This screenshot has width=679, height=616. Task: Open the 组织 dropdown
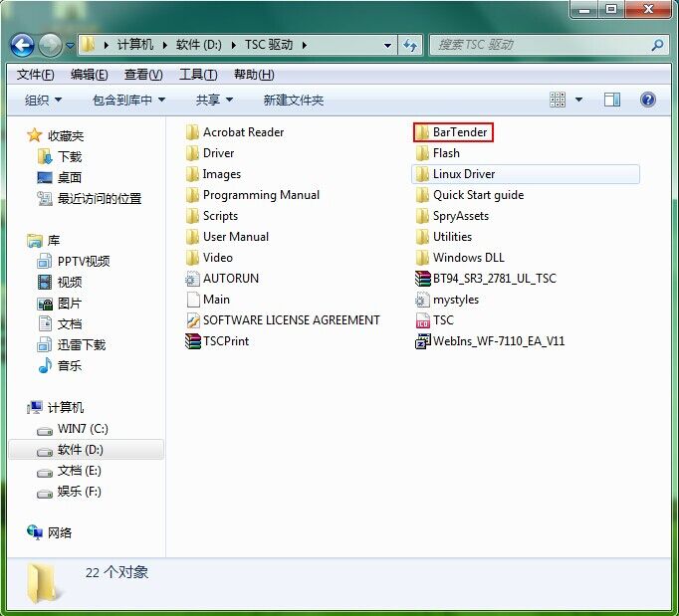43,100
